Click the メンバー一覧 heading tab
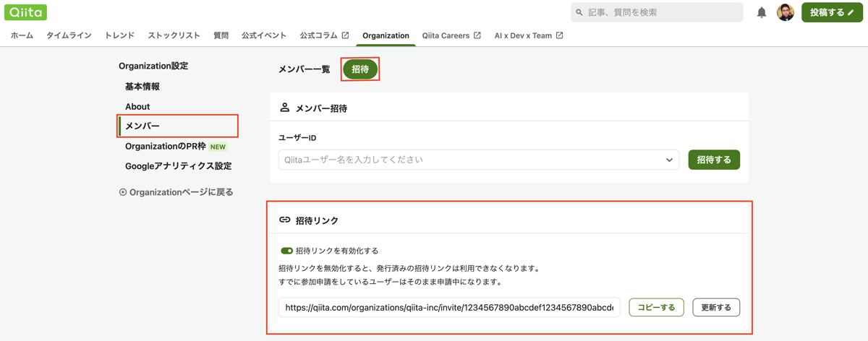This screenshot has height=341, width=868. (x=304, y=69)
